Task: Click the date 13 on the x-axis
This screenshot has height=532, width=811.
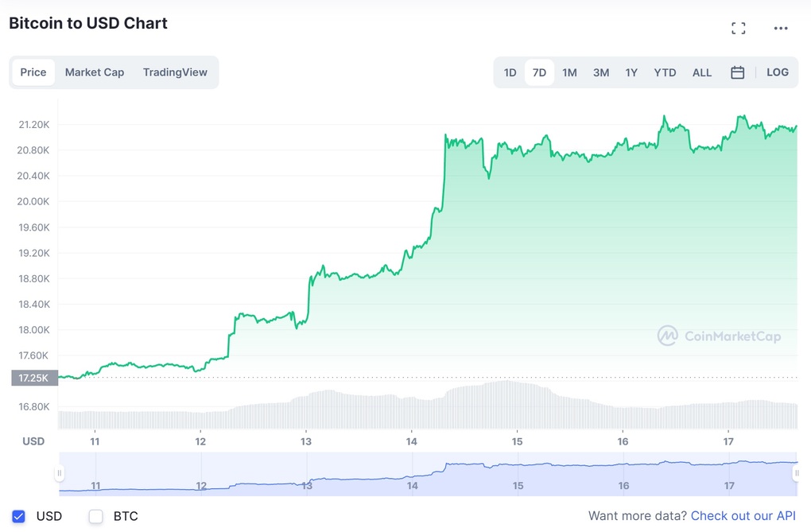Action: pyautogui.click(x=305, y=441)
